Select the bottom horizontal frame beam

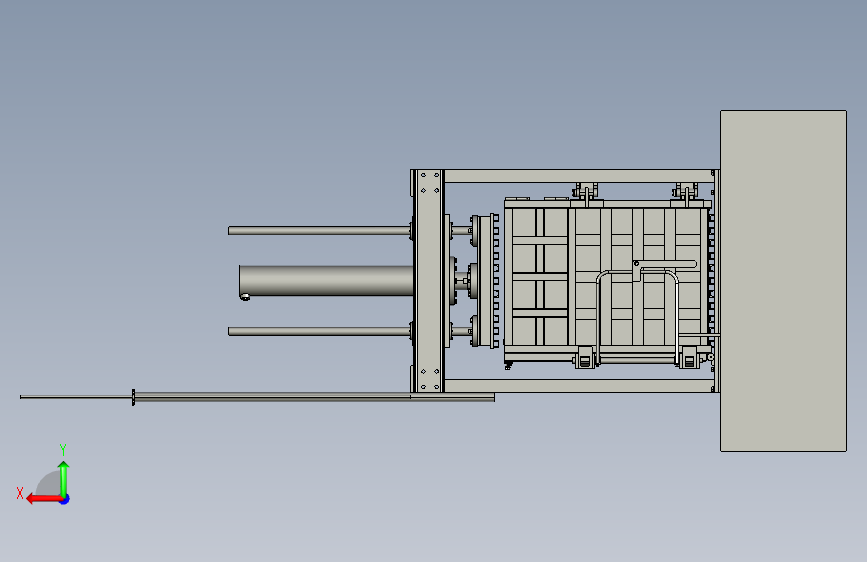click(578, 386)
